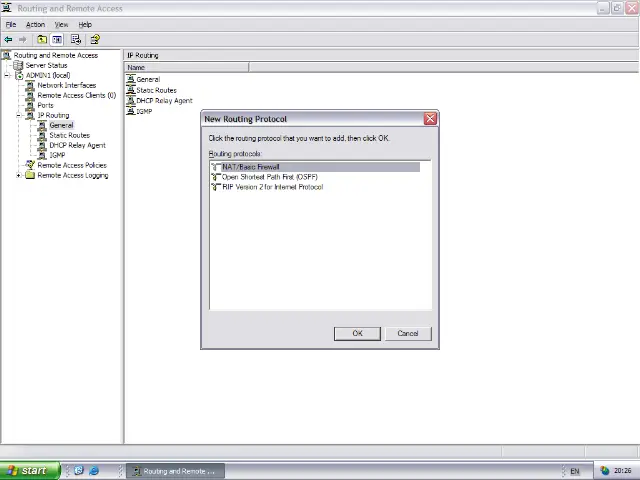The image size is (640, 480).
Task: Collapse the ADMIN1 (local) tree node
Action: [7, 76]
